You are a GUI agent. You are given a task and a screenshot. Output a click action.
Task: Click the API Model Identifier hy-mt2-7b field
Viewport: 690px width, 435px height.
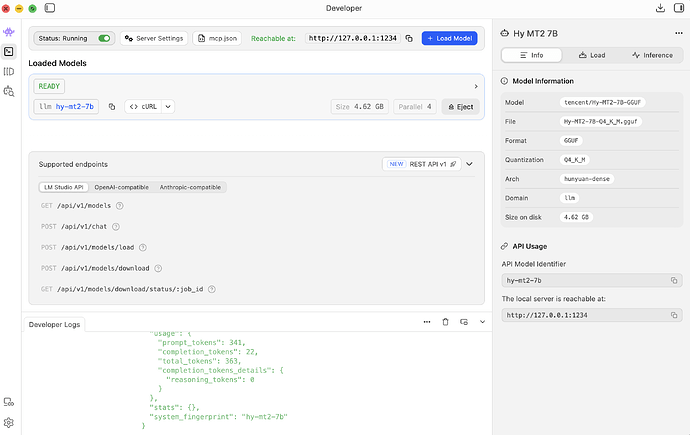[592, 280]
